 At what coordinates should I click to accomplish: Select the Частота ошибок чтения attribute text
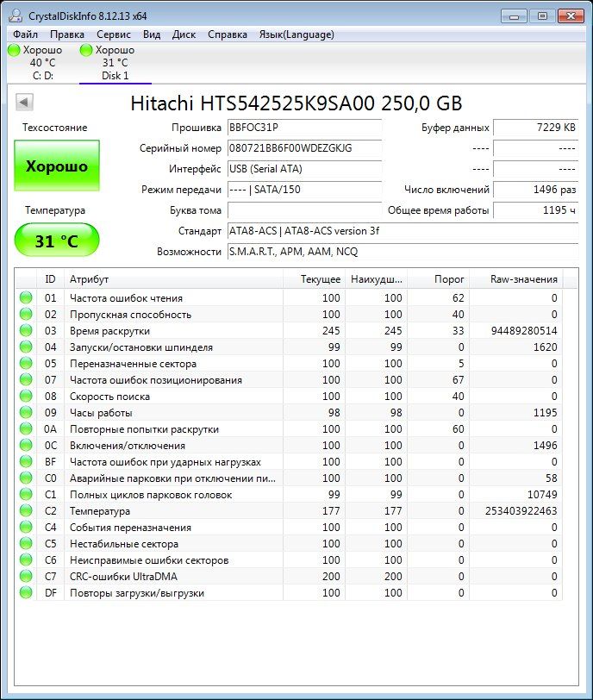(126, 298)
